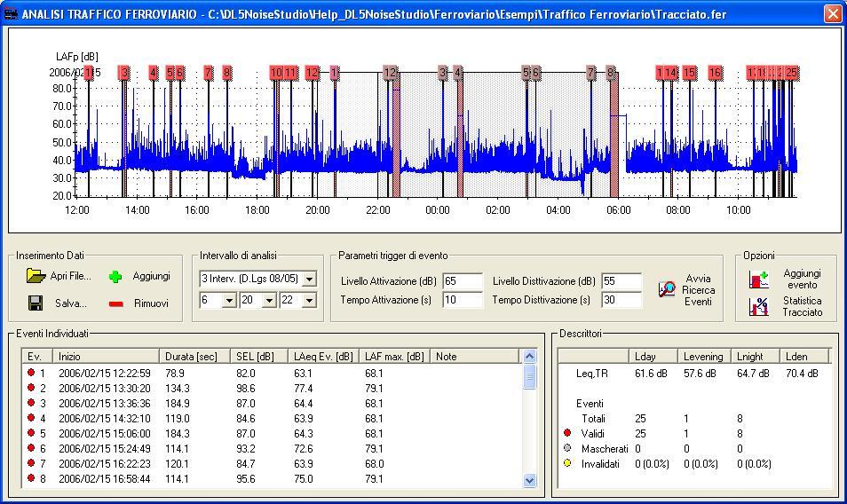This screenshot has width=847, height=504.
Task: Sort by LAeq Ev. [dB] column header
Action: tap(323, 356)
